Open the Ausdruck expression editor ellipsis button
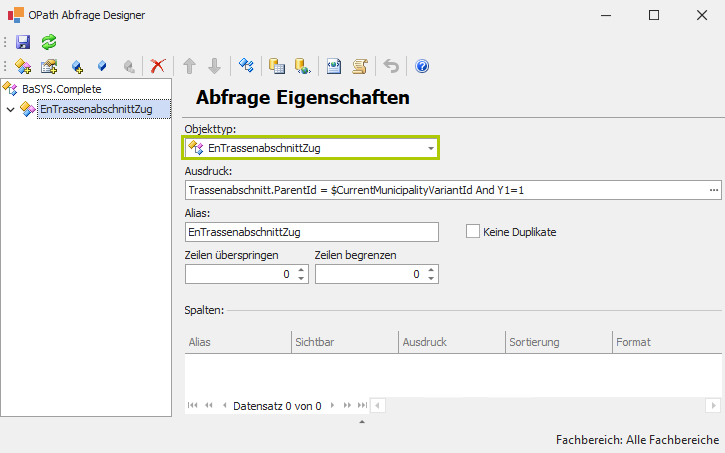 [x=713, y=190]
